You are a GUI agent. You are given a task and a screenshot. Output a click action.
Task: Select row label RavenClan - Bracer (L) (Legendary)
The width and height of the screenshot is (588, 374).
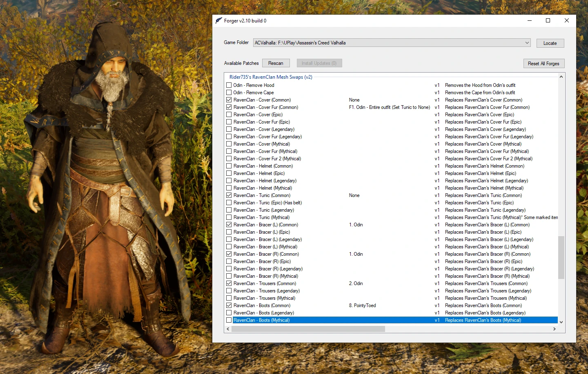point(267,239)
